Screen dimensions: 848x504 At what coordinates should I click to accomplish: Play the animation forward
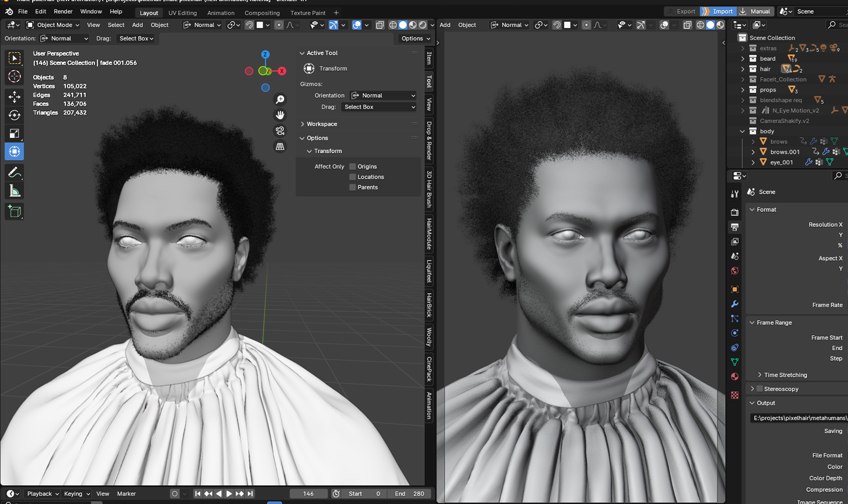tap(229, 494)
